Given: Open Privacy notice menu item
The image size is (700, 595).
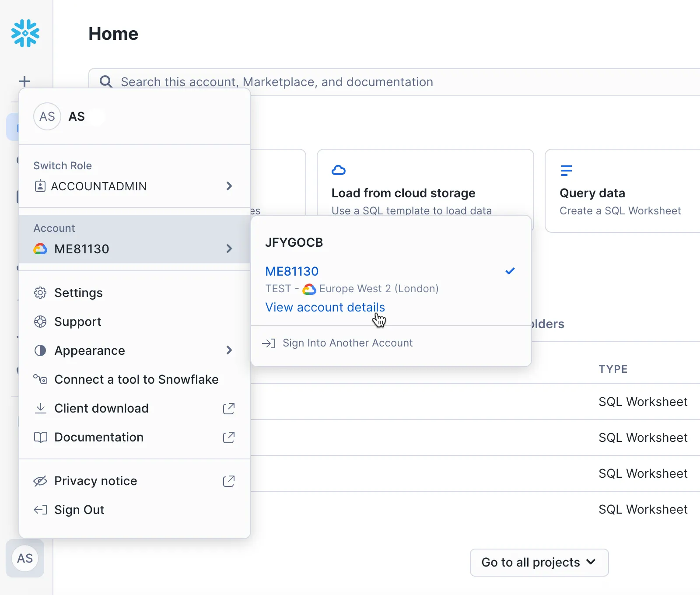Looking at the screenshot, I should [x=135, y=481].
